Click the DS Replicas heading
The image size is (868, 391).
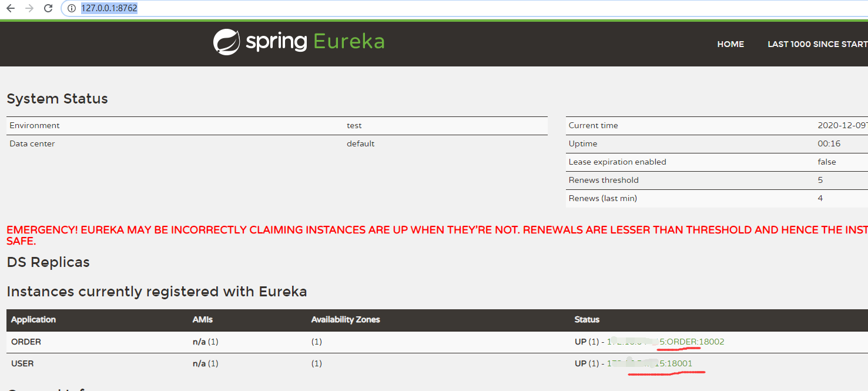pos(48,262)
